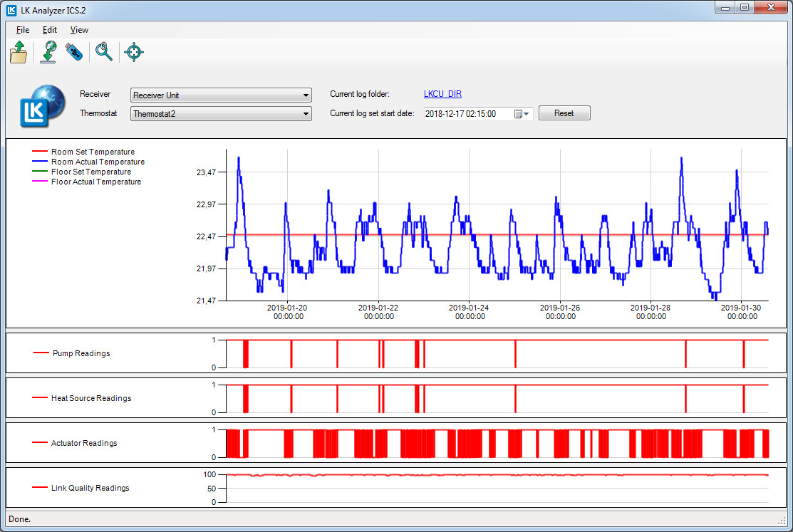Open the LKCU_DIR log folder link
The image size is (793, 532).
point(442,94)
